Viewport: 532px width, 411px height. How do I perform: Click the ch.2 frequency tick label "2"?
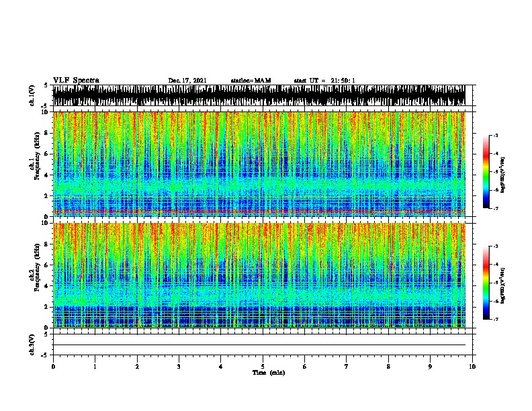point(47,307)
